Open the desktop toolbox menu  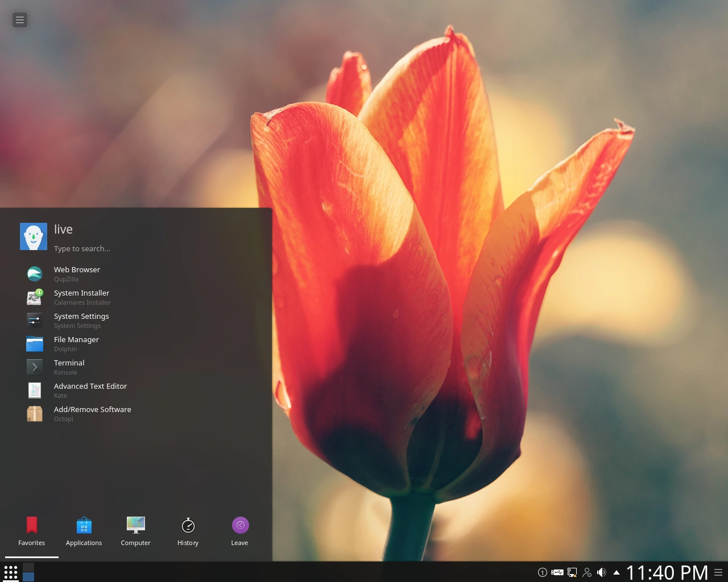pos(20,20)
